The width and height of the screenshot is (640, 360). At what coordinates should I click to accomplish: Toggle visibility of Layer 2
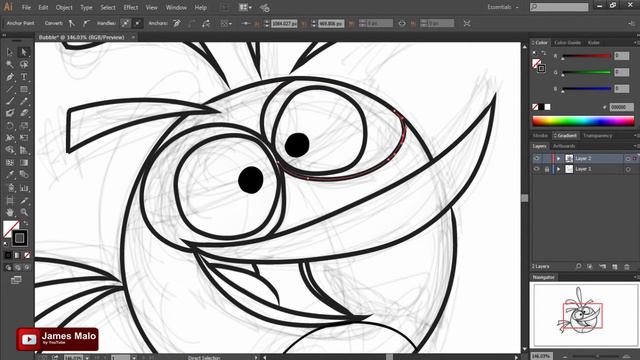pyautogui.click(x=537, y=158)
